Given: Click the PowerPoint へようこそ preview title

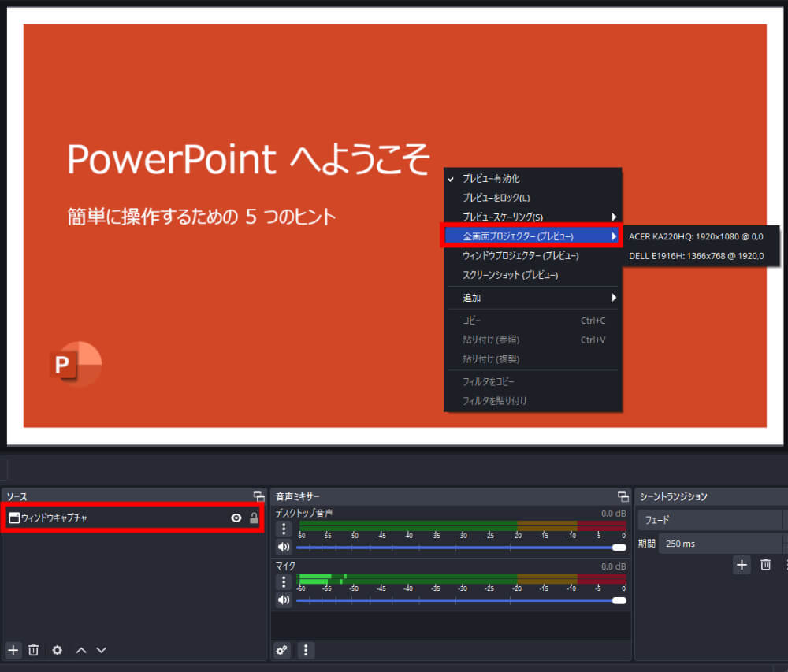Looking at the screenshot, I should (248, 159).
